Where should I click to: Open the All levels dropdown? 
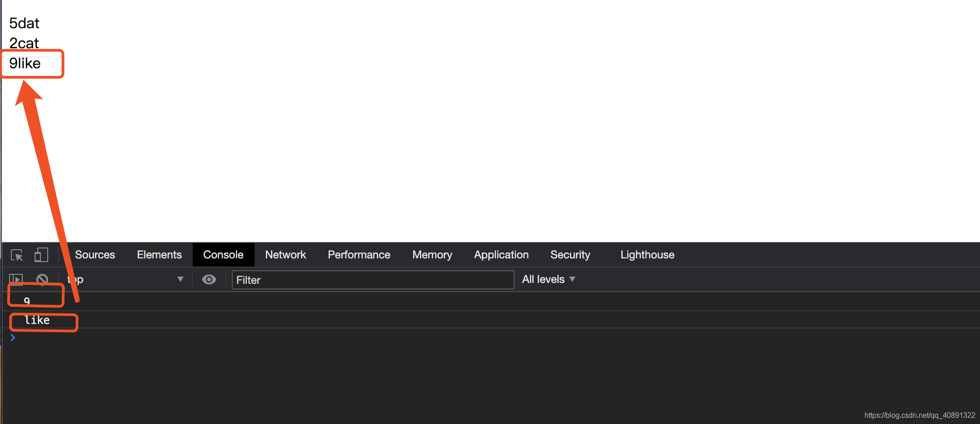pos(549,279)
